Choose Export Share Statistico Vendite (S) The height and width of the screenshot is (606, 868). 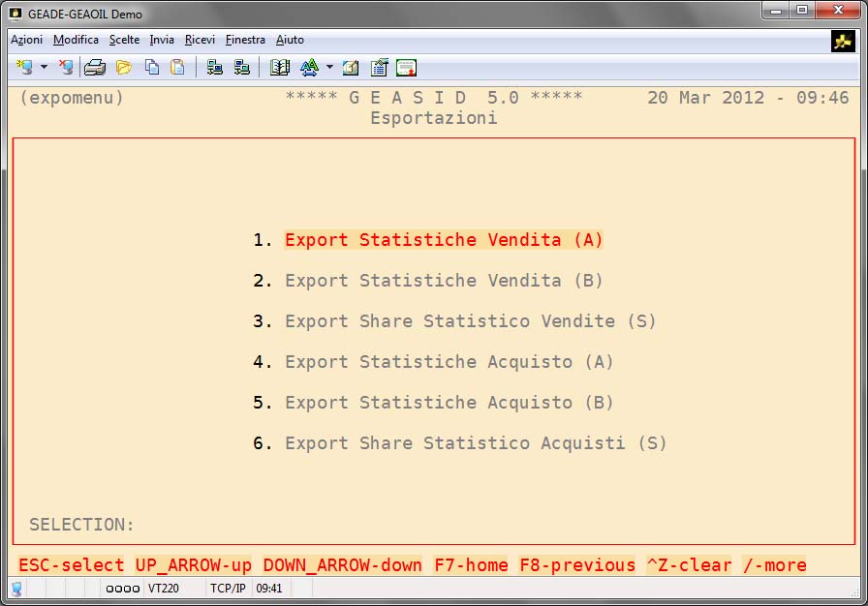click(x=470, y=321)
